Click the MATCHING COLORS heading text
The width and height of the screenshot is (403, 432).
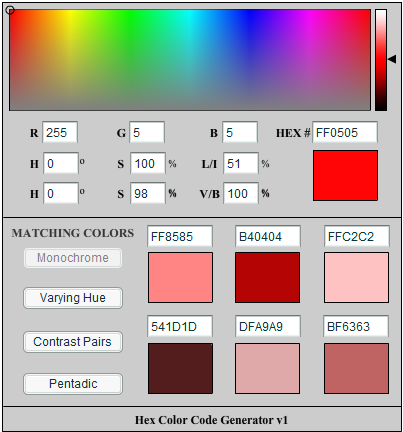[x=73, y=233]
